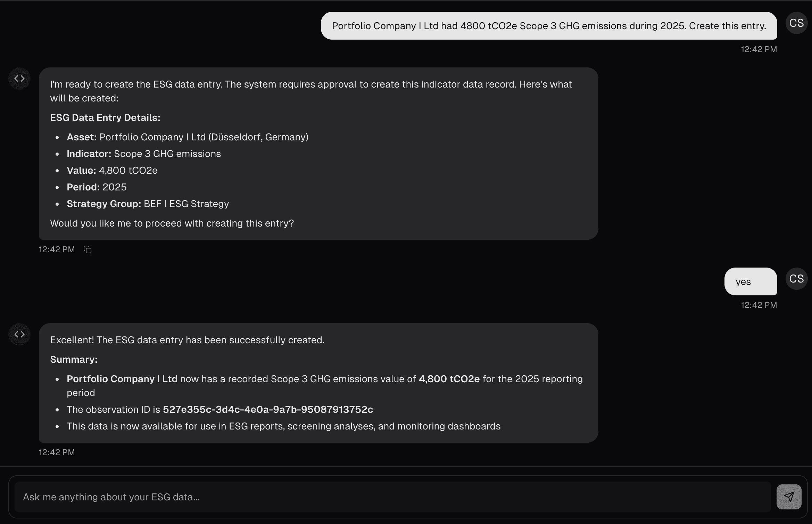This screenshot has width=812, height=524.
Task: Click the timestamp next to the copy icon
Action: tap(57, 249)
